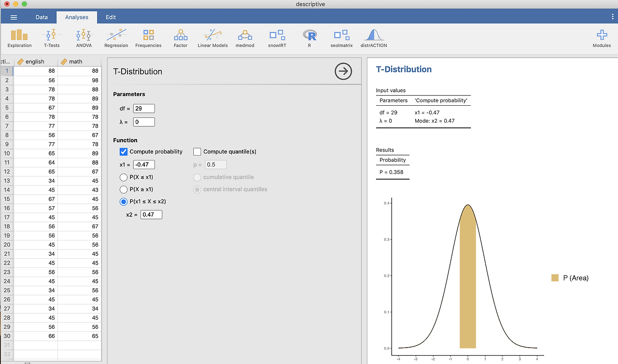Click english cell in row 11
The image size is (618, 364).
click(x=35, y=163)
